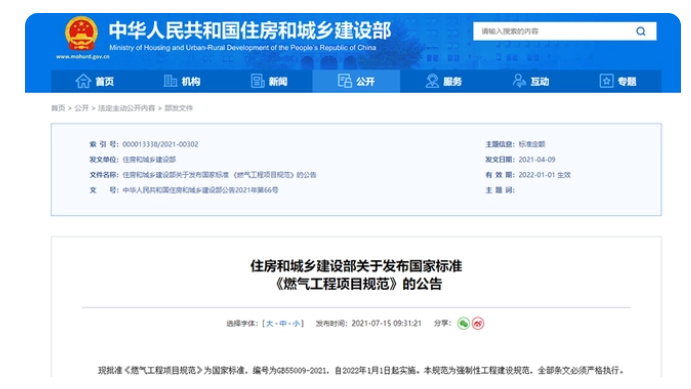Go to 公开 in the breadcrumb

tap(82, 108)
